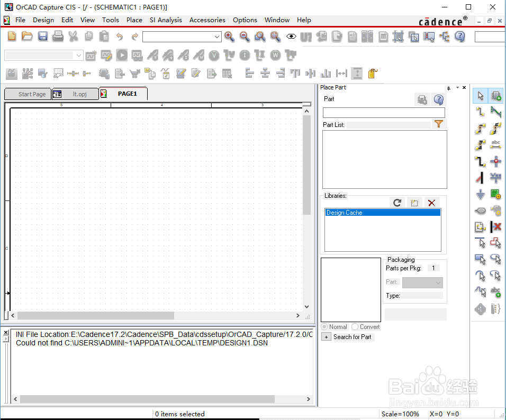
Task: Click the Undo arrow icon
Action: [120, 36]
